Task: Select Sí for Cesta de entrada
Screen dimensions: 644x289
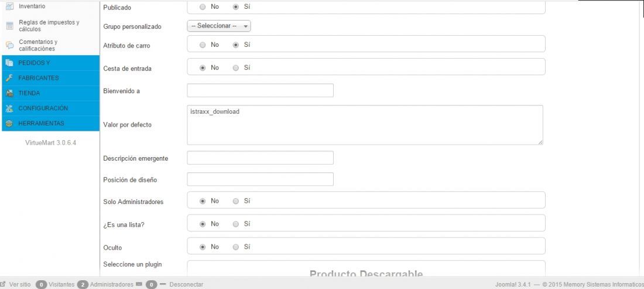Action: point(235,68)
